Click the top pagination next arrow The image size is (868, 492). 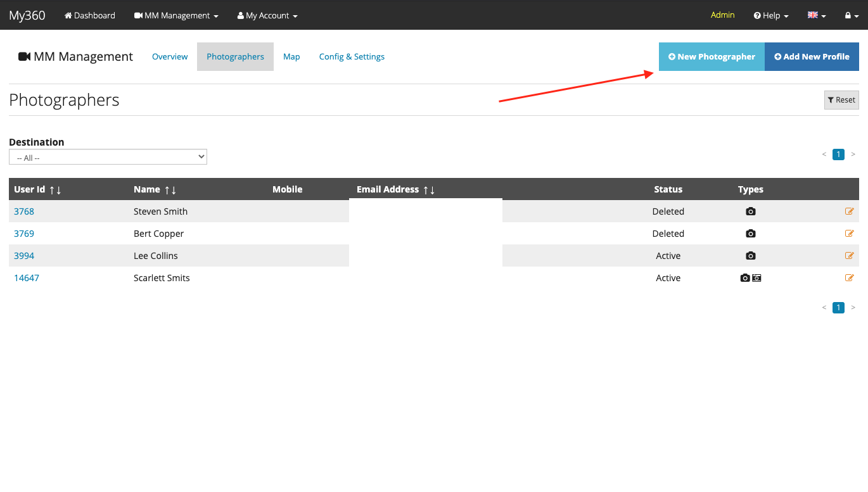[853, 154]
